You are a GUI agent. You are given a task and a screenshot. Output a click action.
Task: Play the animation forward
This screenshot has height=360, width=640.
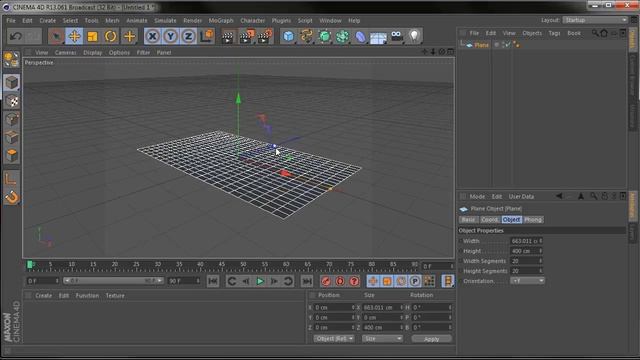[260, 281]
